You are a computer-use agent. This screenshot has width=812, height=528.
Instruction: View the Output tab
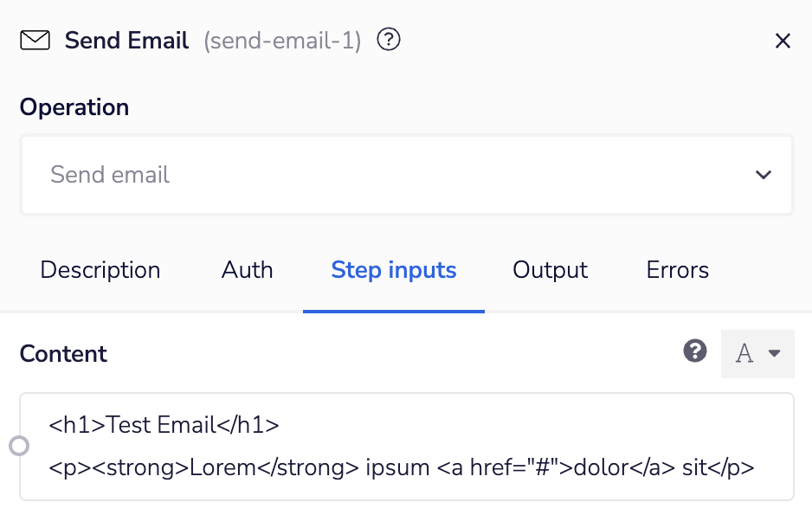tap(550, 270)
